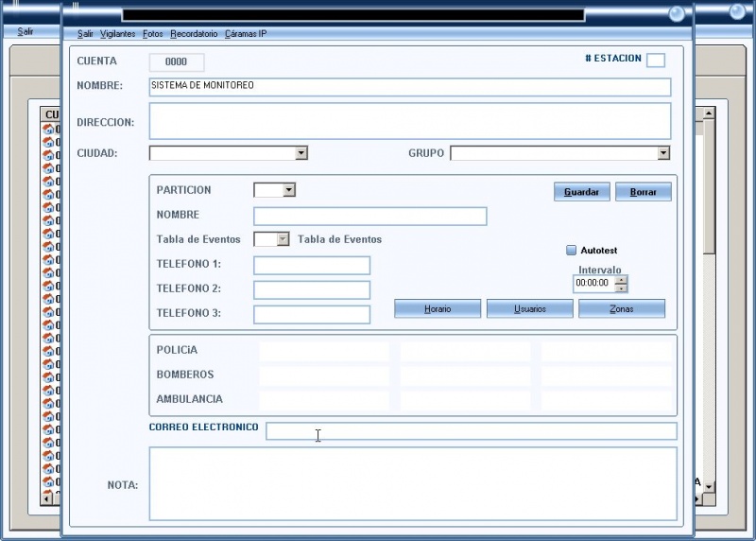Click the round orb button in title bar

coord(677,13)
